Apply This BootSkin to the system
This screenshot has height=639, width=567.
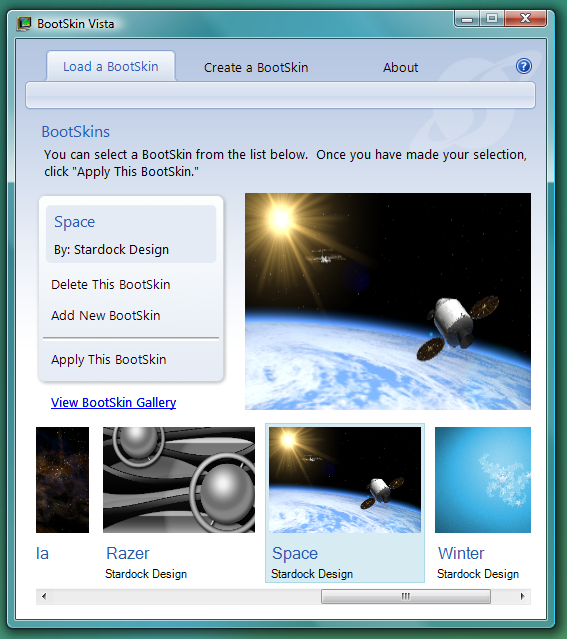coord(108,359)
